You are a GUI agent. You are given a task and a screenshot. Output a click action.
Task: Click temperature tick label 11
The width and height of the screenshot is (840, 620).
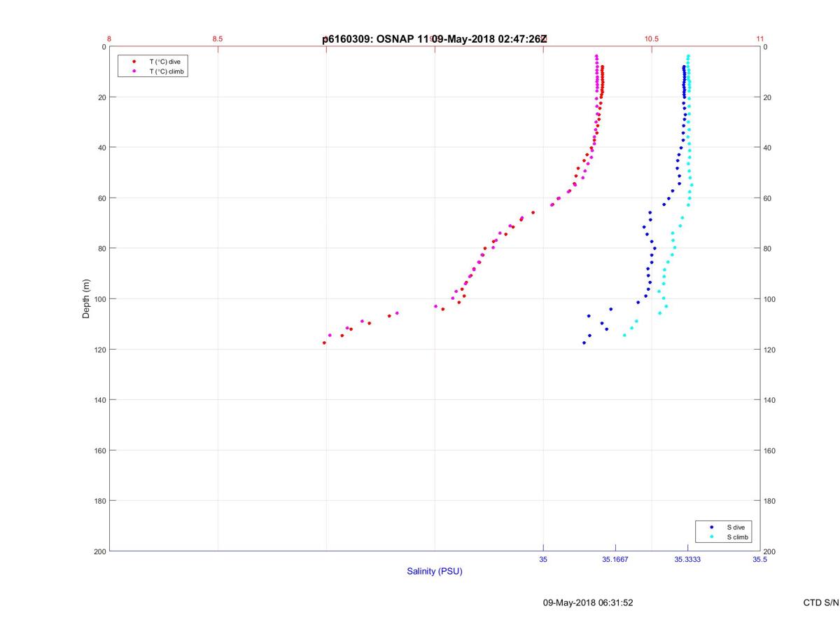(760, 39)
